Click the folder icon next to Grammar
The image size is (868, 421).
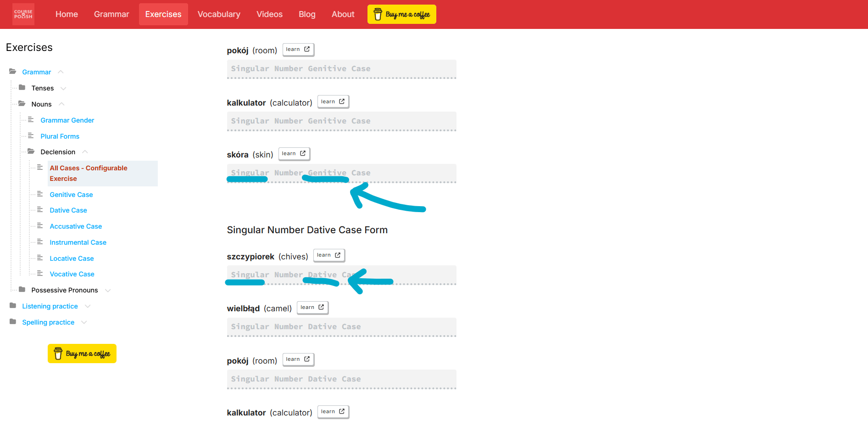13,72
